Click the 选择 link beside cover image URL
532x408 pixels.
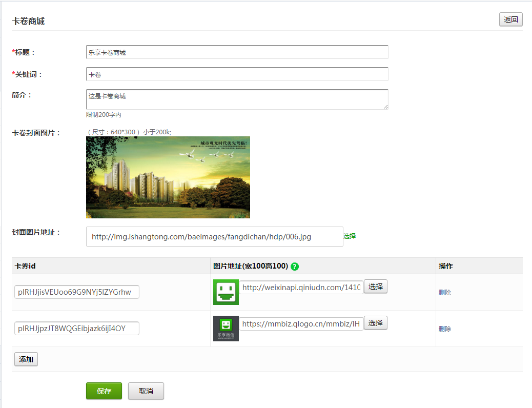coord(350,236)
